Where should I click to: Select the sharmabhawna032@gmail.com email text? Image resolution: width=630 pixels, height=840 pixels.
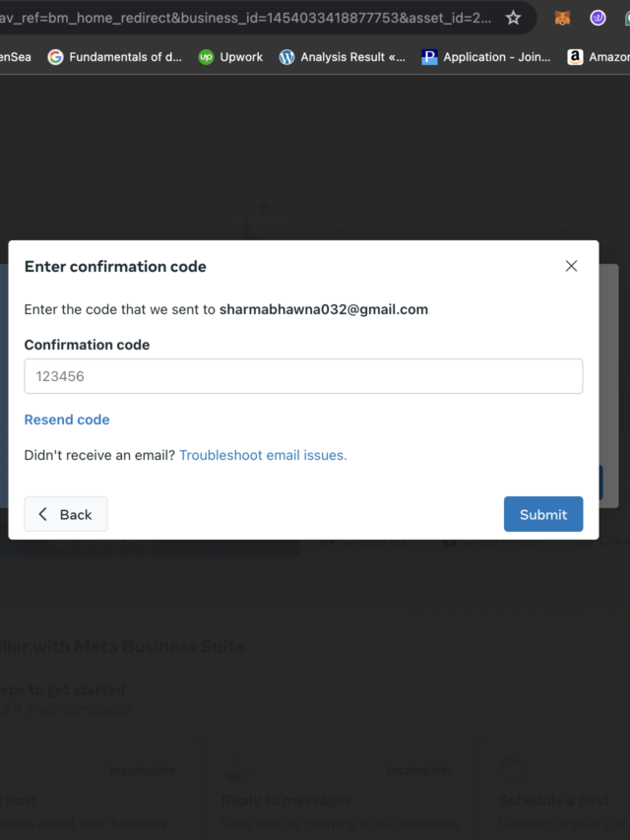pyautogui.click(x=324, y=309)
